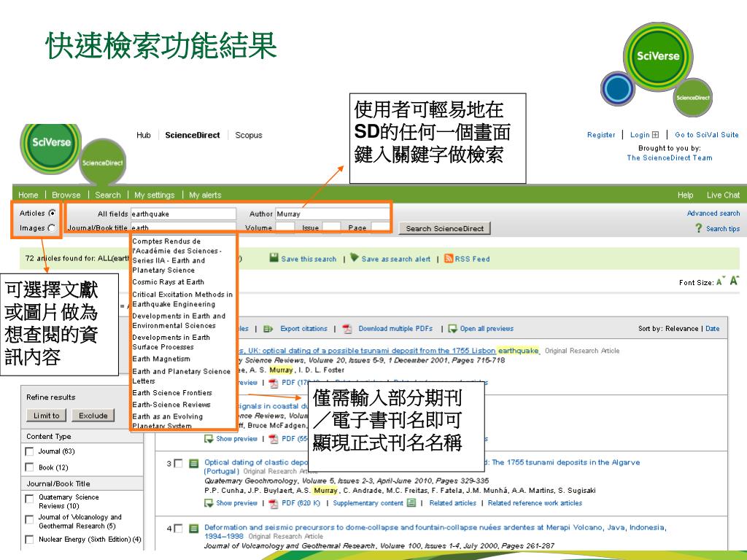
Task: Open the Go to SciVal Suite link
Action: click(706, 135)
